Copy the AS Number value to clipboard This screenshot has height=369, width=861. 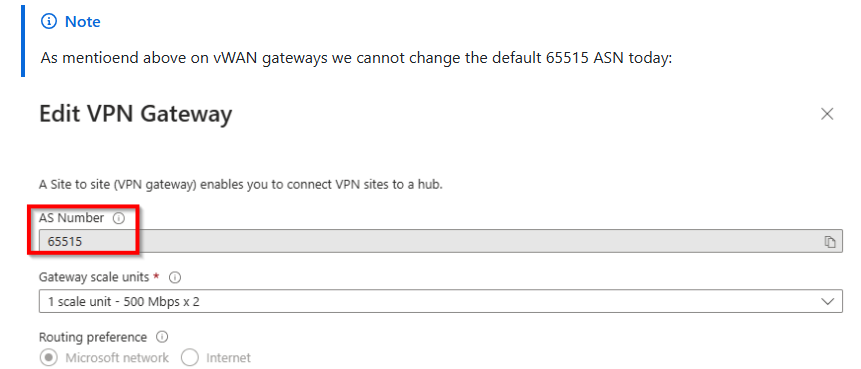click(830, 242)
